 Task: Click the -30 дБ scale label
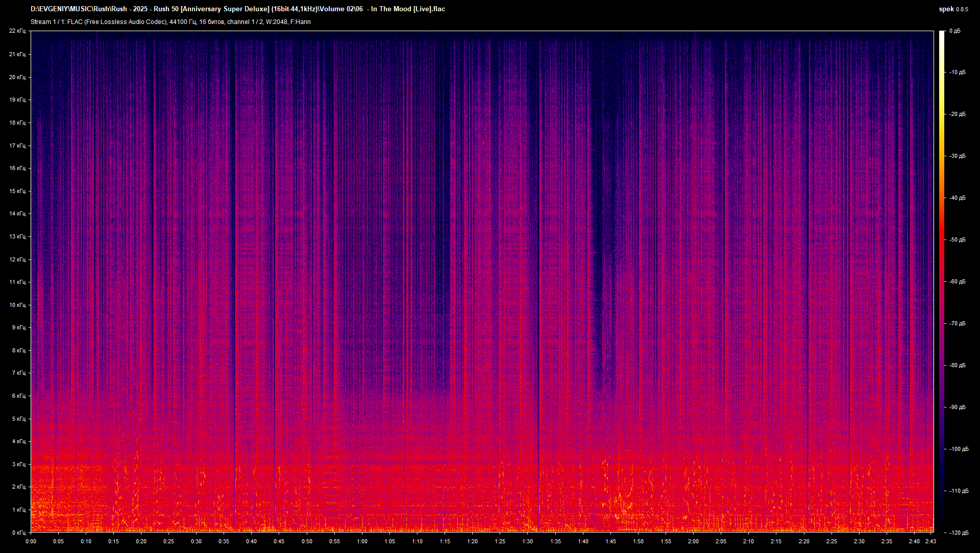coord(958,156)
